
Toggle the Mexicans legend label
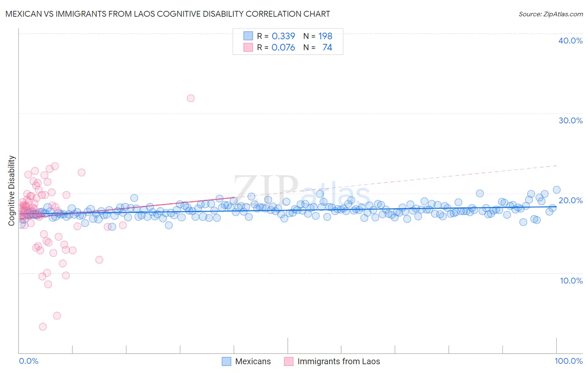[253, 361]
